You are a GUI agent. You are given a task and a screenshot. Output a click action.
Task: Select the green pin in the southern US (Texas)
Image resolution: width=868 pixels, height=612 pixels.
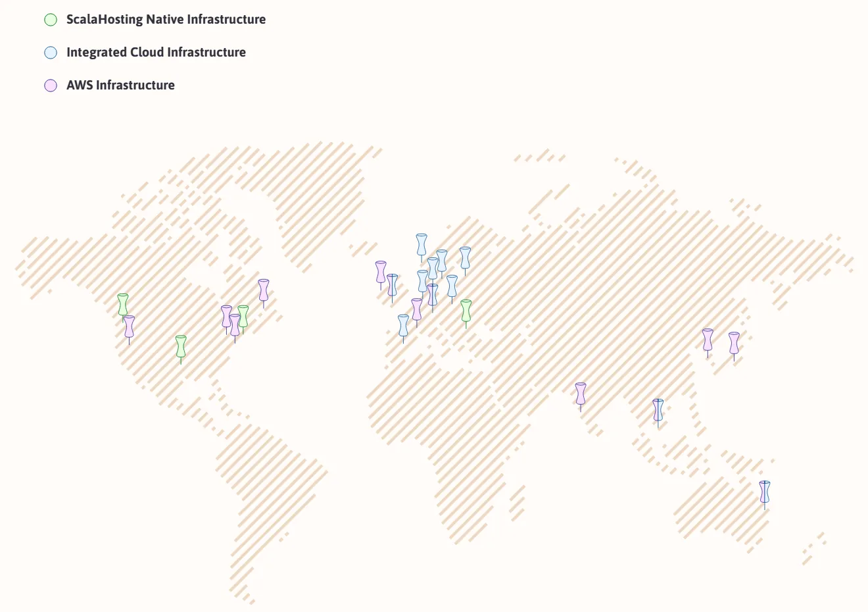pyautogui.click(x=181, y=348)
